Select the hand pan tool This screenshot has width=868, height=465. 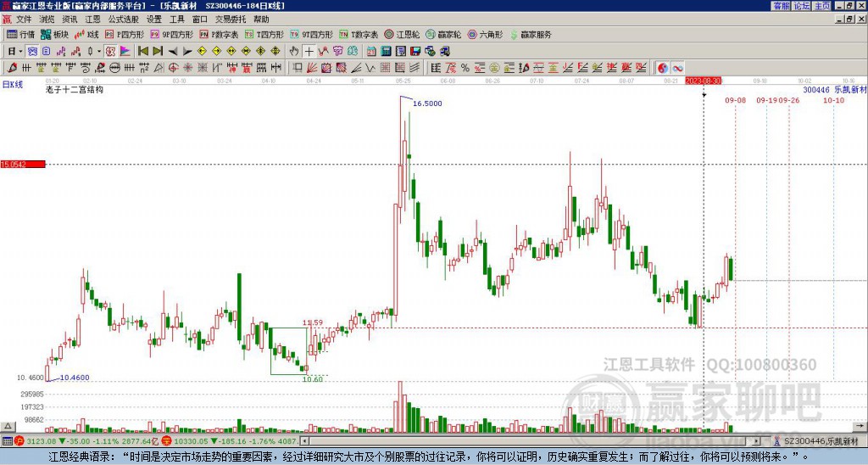coord(294,51)
